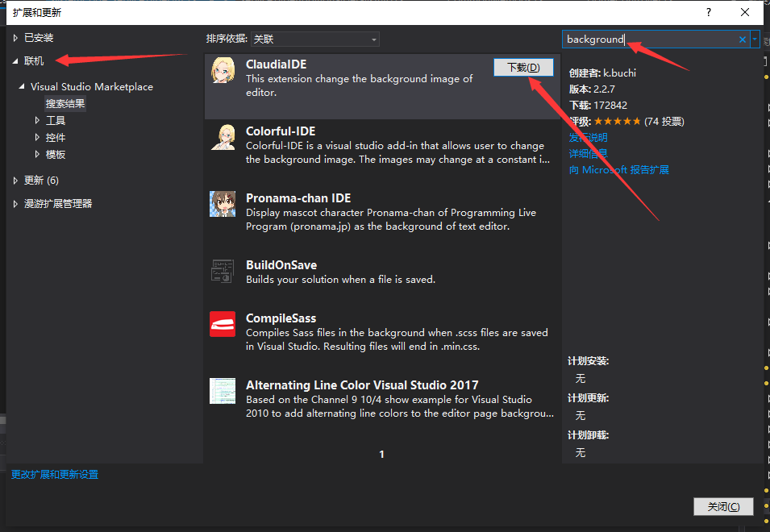This screenshot has width=770, height=532.
Task: Clear the search box with the X icon
Action: click(x=742, y=39)
